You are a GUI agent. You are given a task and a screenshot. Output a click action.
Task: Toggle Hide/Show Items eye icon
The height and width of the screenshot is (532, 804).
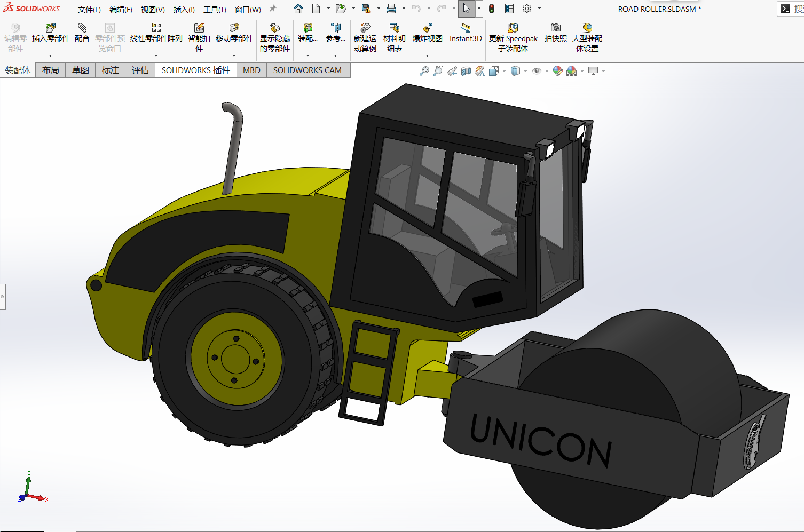click(x=537, y=71)
